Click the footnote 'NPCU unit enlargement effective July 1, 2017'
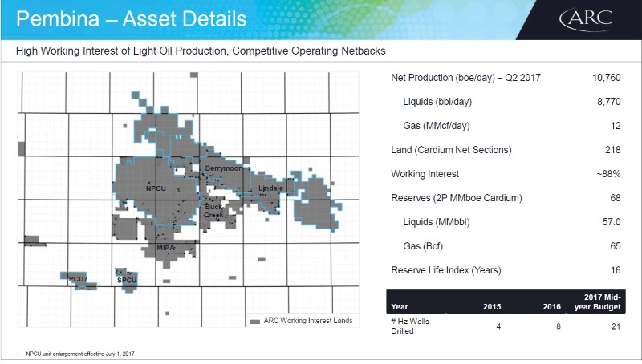The width and height of the screenshot is (642, 364). [x=79, y=354]
